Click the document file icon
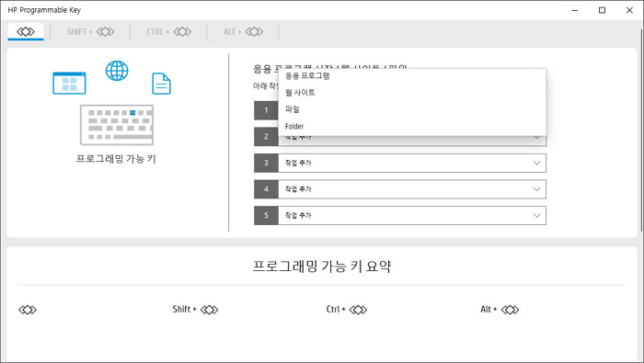 coord(161,84)
